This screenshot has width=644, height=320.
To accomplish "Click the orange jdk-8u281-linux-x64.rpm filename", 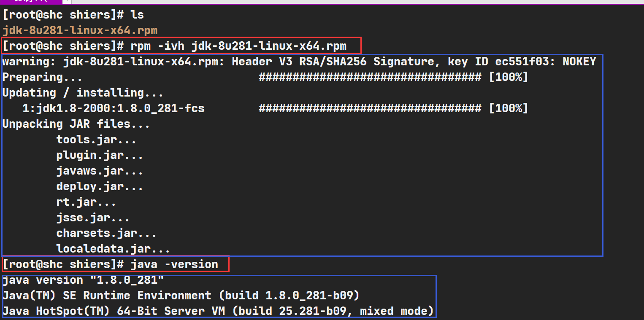I will [x=80, y=30].
